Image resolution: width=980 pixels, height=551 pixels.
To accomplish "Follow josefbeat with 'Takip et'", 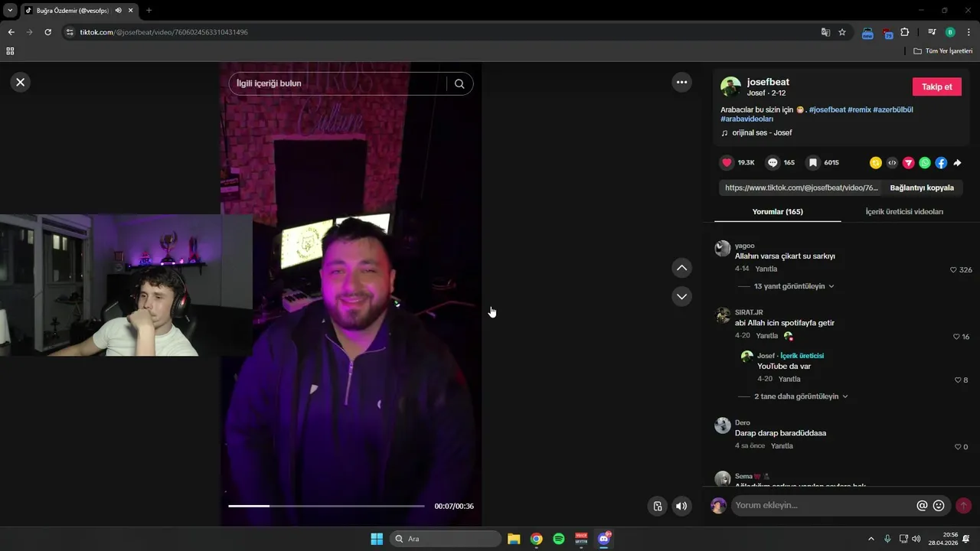I will click(936, 86).
